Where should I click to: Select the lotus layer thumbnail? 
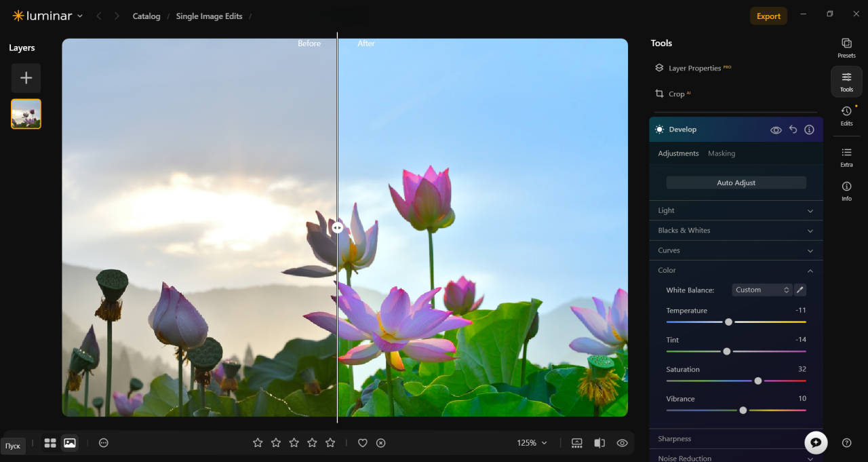pyautogui.click(x=26, y=114)
